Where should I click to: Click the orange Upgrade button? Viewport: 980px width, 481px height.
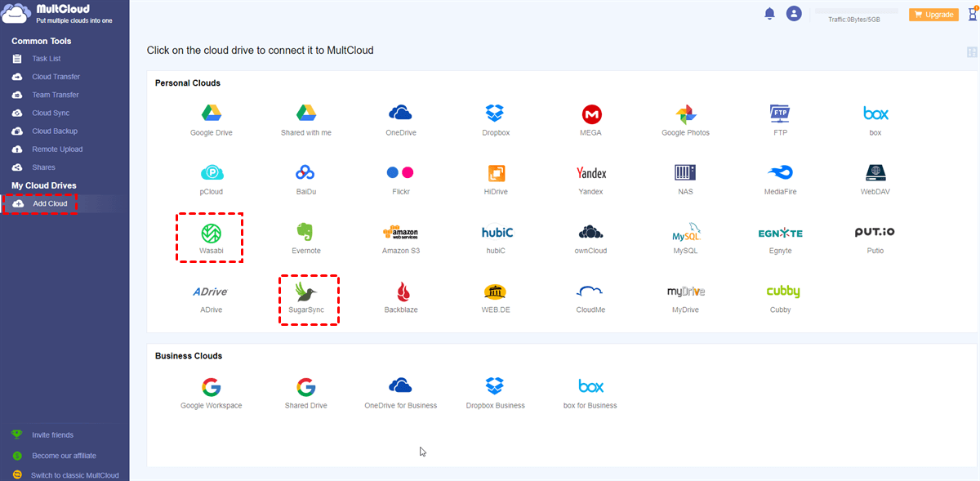click(x=933, y=14)
